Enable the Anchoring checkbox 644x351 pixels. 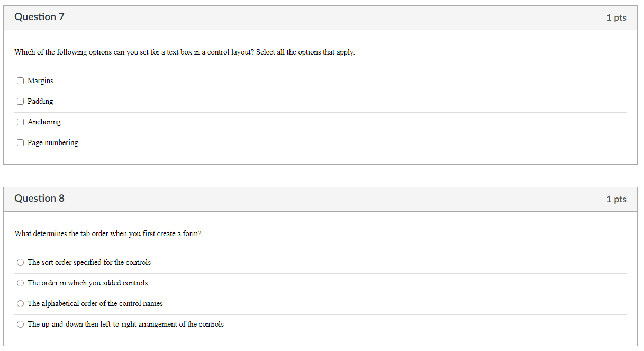20,122
